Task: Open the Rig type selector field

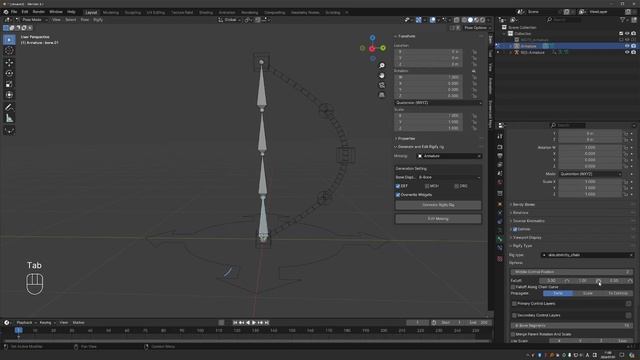Action: click(587, 255)
